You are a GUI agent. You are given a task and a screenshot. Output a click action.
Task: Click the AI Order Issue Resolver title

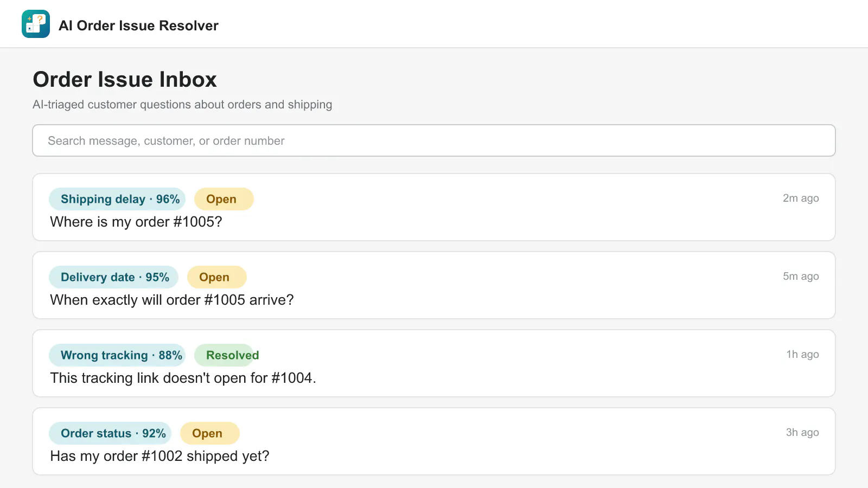coord(138,25)
